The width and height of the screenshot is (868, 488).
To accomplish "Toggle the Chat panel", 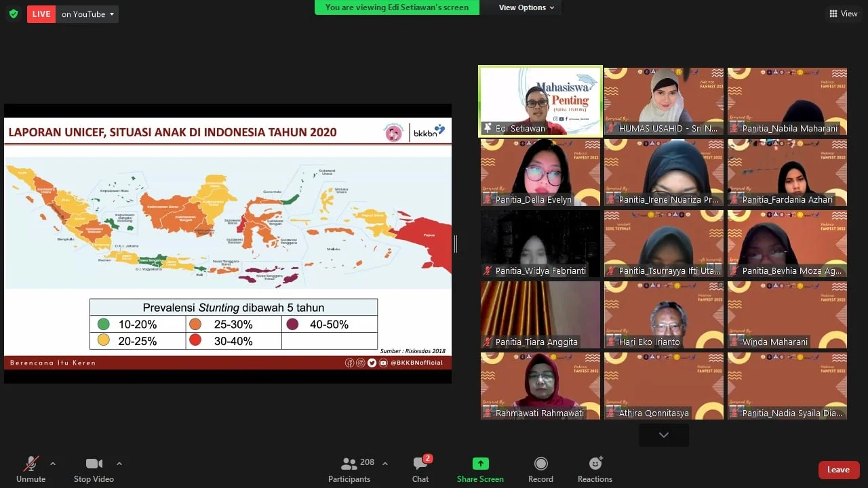I will pos(420,469).
